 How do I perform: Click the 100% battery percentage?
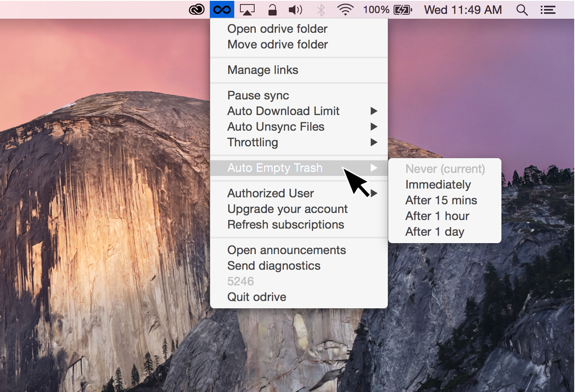(x=376, y=10)
